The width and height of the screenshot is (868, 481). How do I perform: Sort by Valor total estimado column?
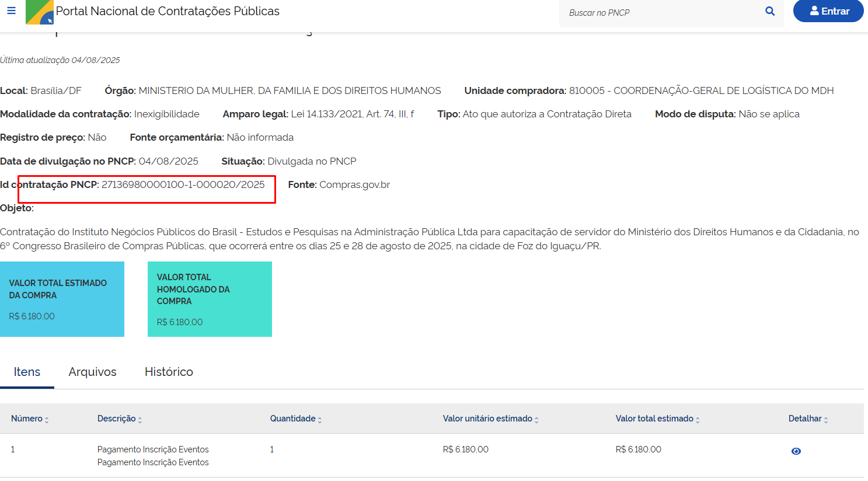coord(698,420)
